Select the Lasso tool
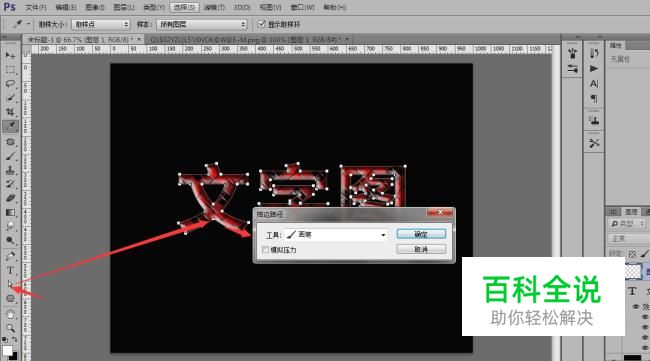650x361 pixels. (10, 84)
